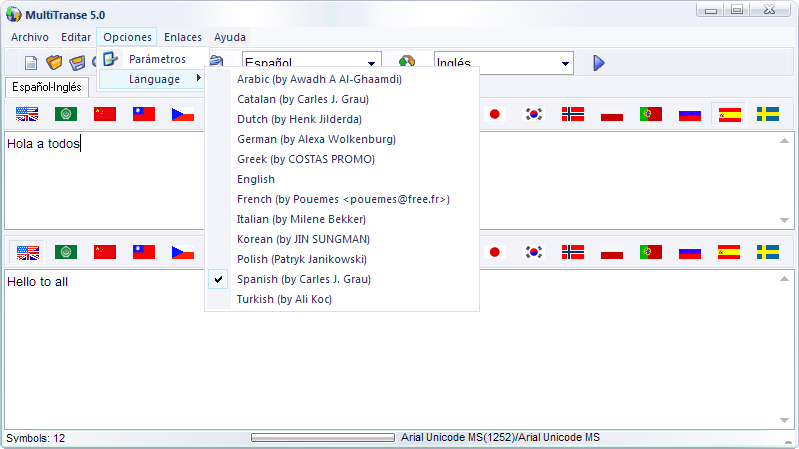Click the progress bar in status bar
Screen dimensions: 799x449
pos(323,438)
